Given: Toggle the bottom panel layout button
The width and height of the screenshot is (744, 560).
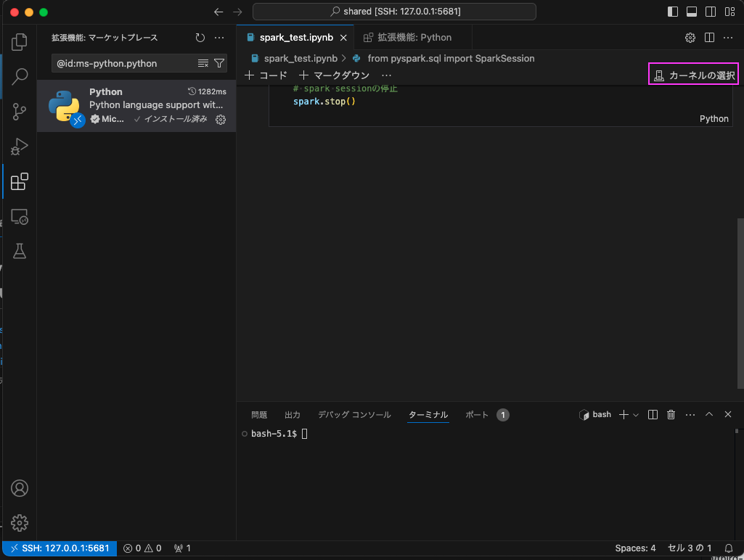Looking at the screenshot, I should [x=692, y=12].
